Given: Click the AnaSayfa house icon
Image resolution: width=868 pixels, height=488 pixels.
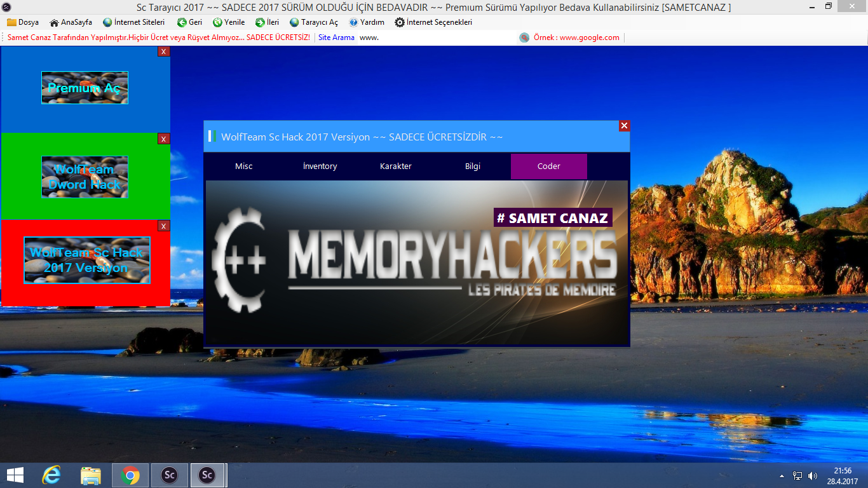Looking at the screenshot, I should [54, 22].
